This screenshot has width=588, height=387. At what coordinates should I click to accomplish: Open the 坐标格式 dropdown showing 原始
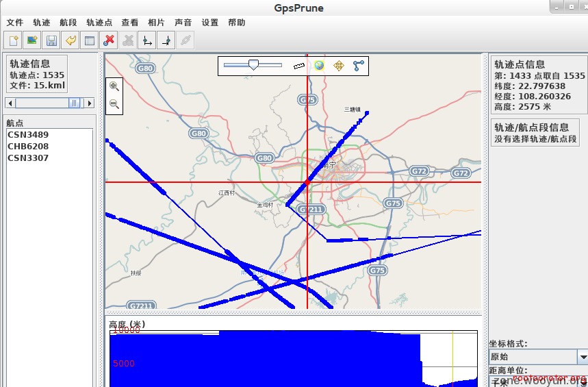(583, 357)
